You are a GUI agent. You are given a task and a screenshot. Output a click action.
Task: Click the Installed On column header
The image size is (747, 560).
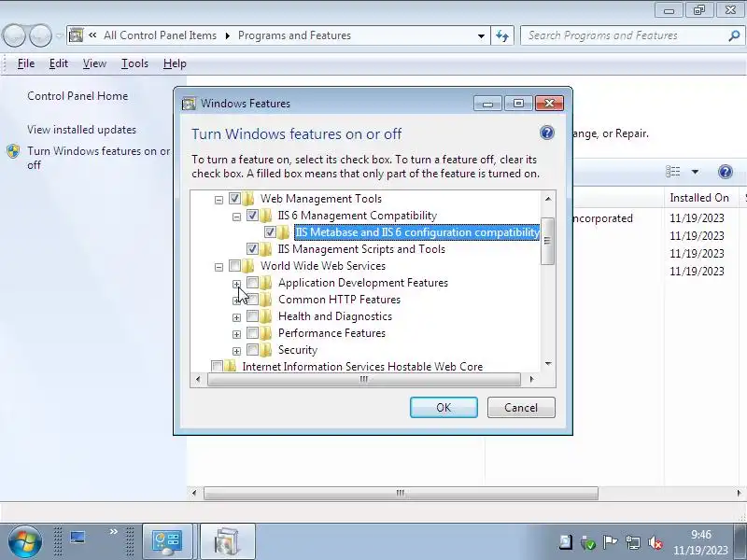tap(699, 198)
